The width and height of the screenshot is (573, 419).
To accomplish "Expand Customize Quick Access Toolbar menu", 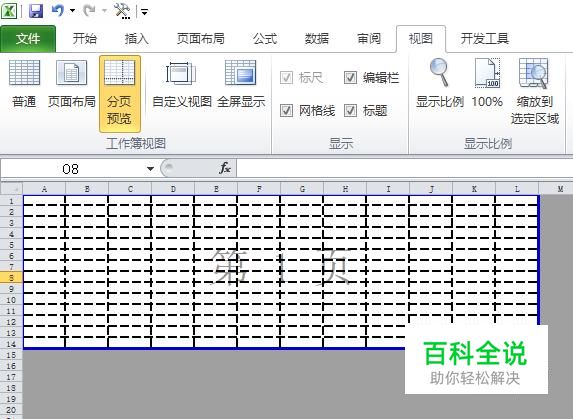I will click(x=144, y=12).
